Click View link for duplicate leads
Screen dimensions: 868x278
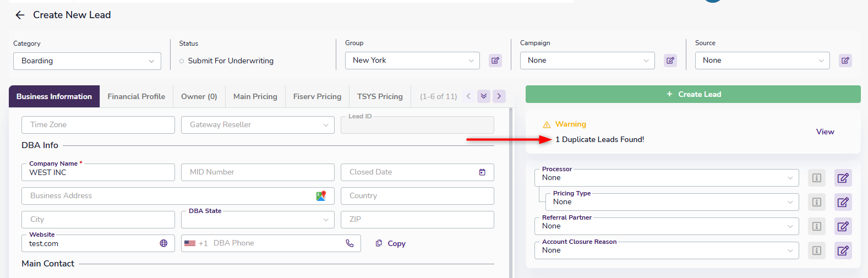[x=825, y=132]
